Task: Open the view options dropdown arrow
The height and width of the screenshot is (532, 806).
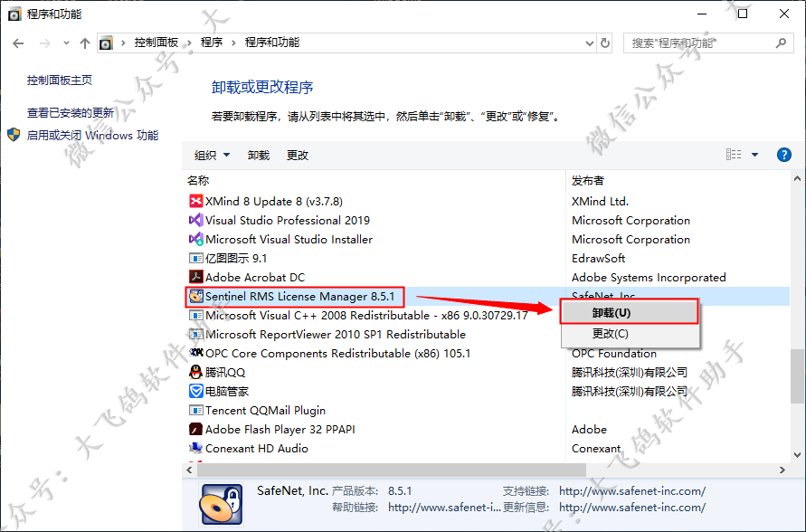Action: (x=754, y=155)
